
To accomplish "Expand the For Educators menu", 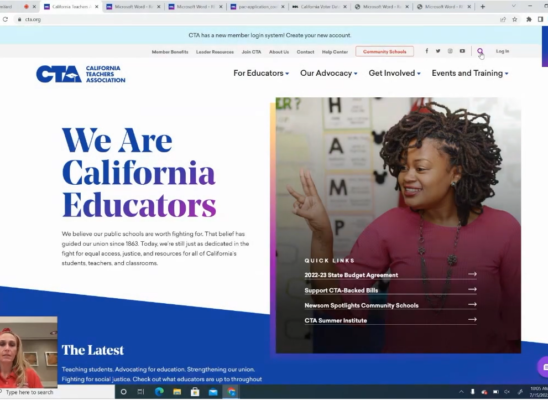I will tap(261, 73).
